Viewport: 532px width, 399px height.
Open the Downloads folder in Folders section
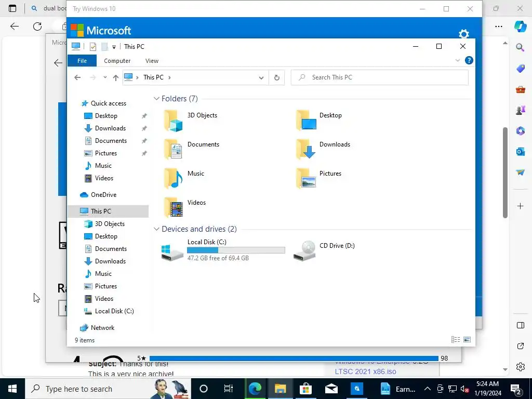tap(306, 149)
